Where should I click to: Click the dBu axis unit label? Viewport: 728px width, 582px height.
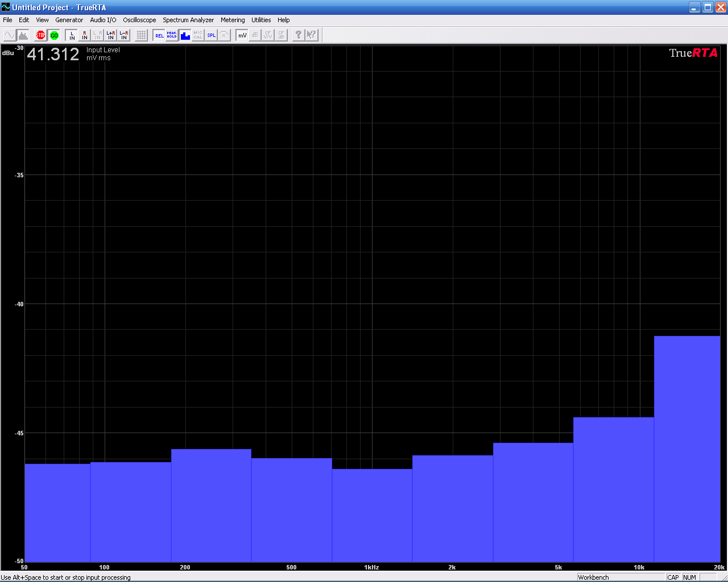tap(8, 53)
